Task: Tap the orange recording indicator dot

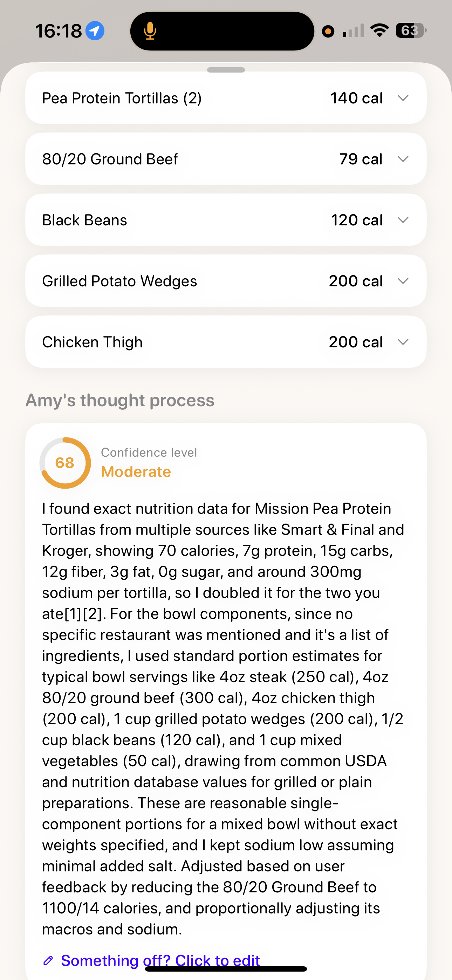Action: (328, 31)
